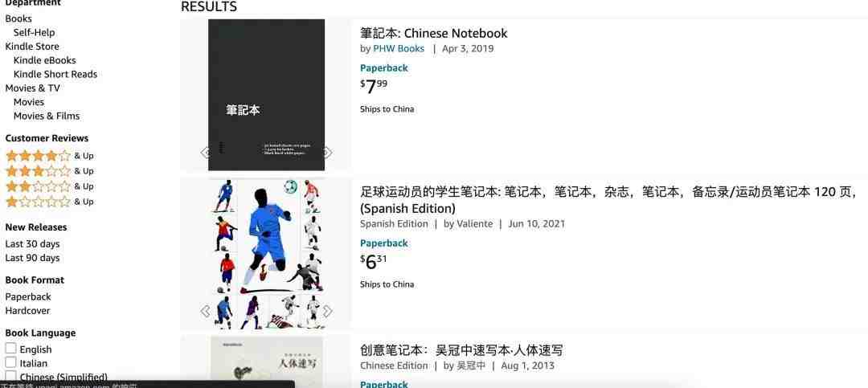Image resolution: width=868 pixels, height=388 pixels.
Task: Filter by Hardcover book format
Action: coord(27,311)
